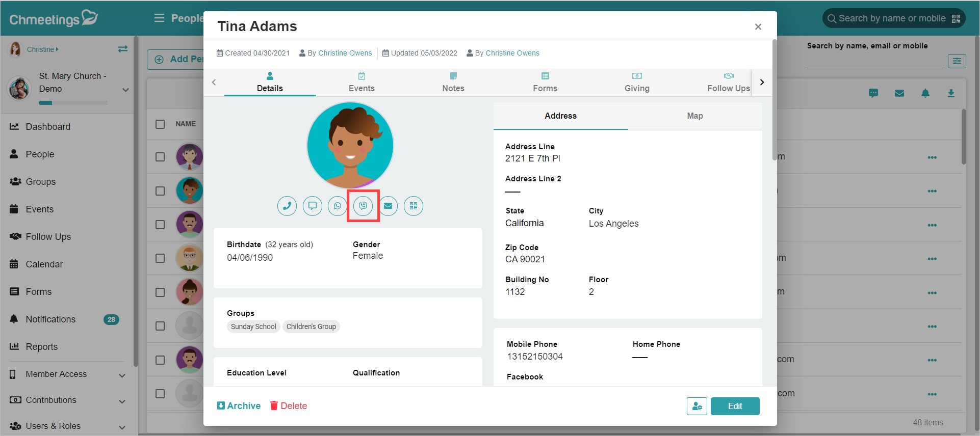
Task: Send email via the envelope icon
Action: pos(388,206)
